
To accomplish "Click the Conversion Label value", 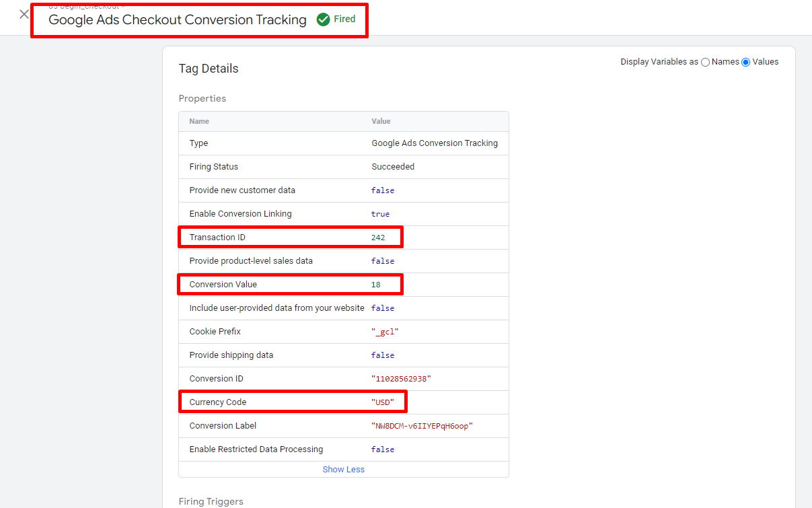I will pos(422,425).
